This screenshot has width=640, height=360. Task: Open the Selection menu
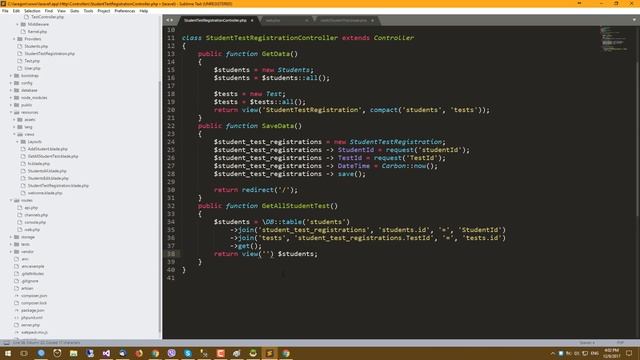[x=32, y=11]
